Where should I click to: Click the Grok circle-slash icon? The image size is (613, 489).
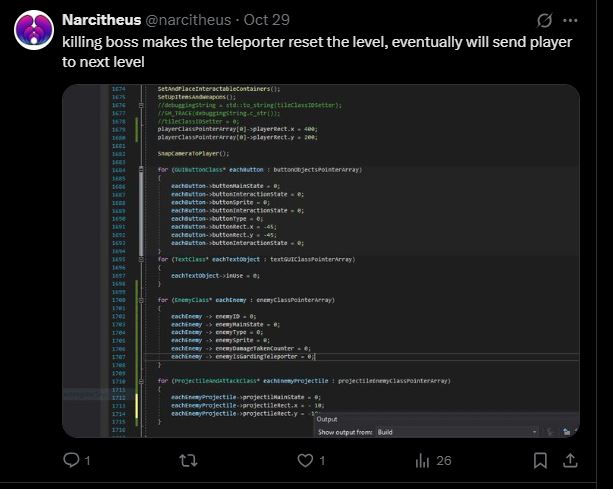[x=545, y=20]
